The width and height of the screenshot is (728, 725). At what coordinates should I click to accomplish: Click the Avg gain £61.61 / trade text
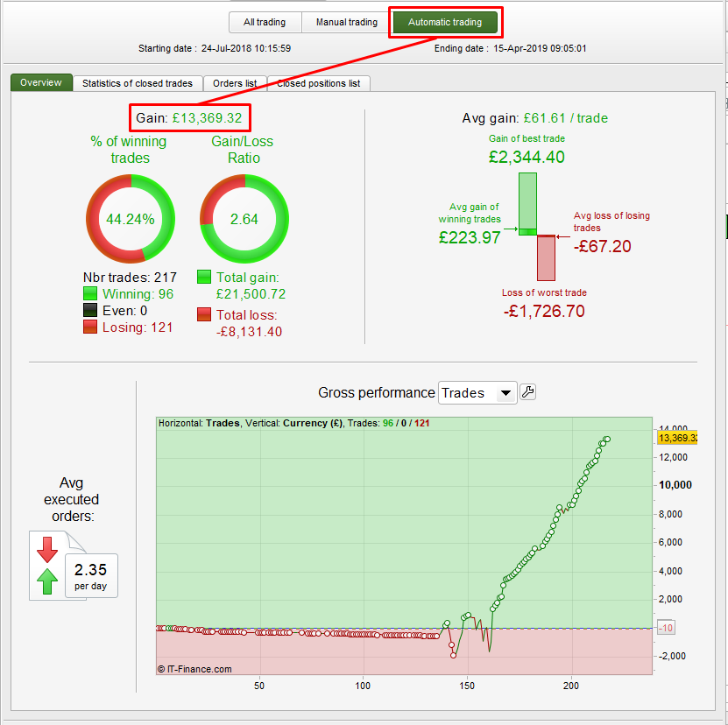[x=535, y=118]
